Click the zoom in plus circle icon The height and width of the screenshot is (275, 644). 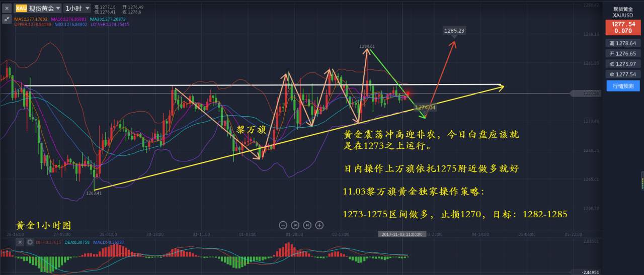pos(319,225)
